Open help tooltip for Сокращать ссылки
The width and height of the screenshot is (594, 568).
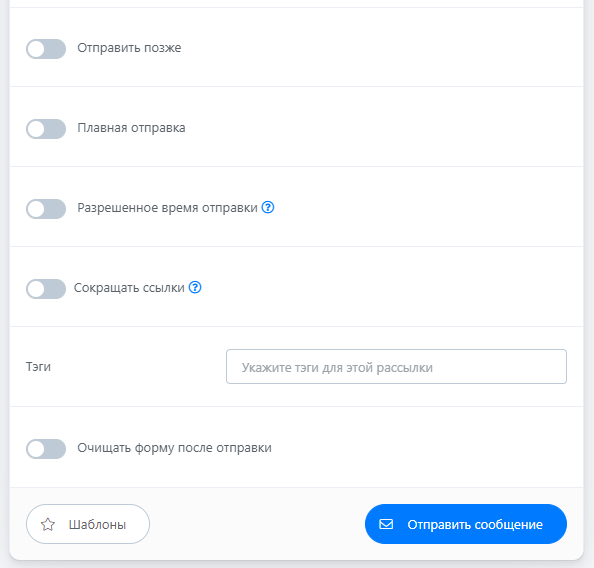[x=195, y=287]
